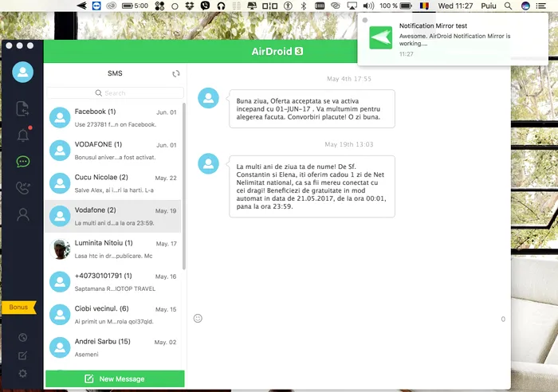Click the 'La multi ani de ziua ta' message bubble
Screen dimensions: 558x392
(312, 186)
